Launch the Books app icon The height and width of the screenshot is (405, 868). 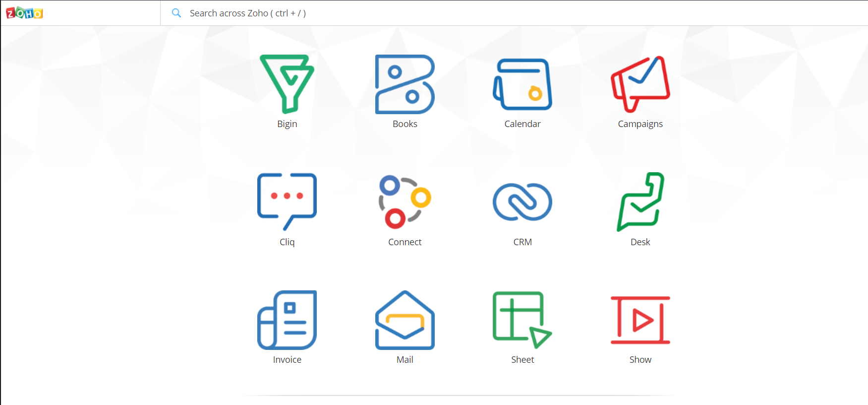pyautogui.click(x=405, y=84)
